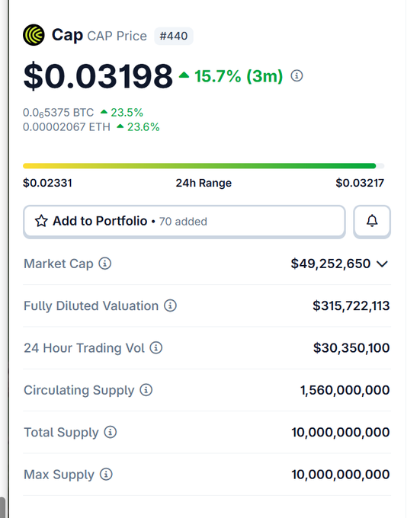Click the 1,560,000,000 circulating supply value

click(x=345, y=390)
